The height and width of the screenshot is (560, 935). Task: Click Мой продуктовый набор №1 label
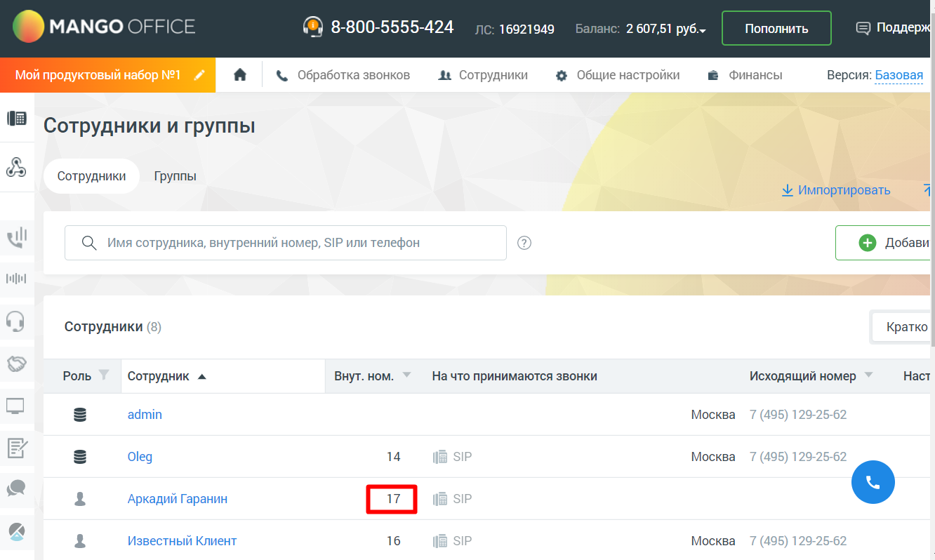(98, 75)
